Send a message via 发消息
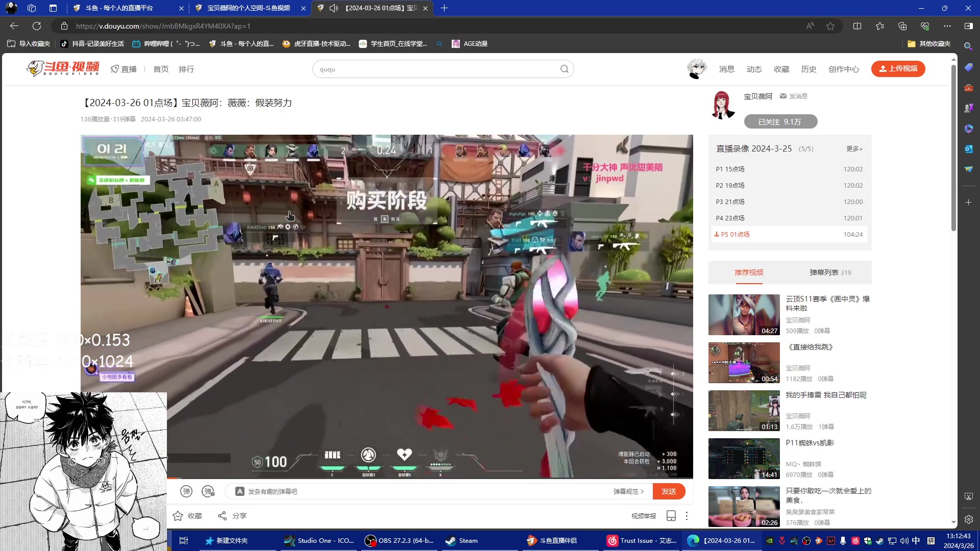 pos(794,96)
